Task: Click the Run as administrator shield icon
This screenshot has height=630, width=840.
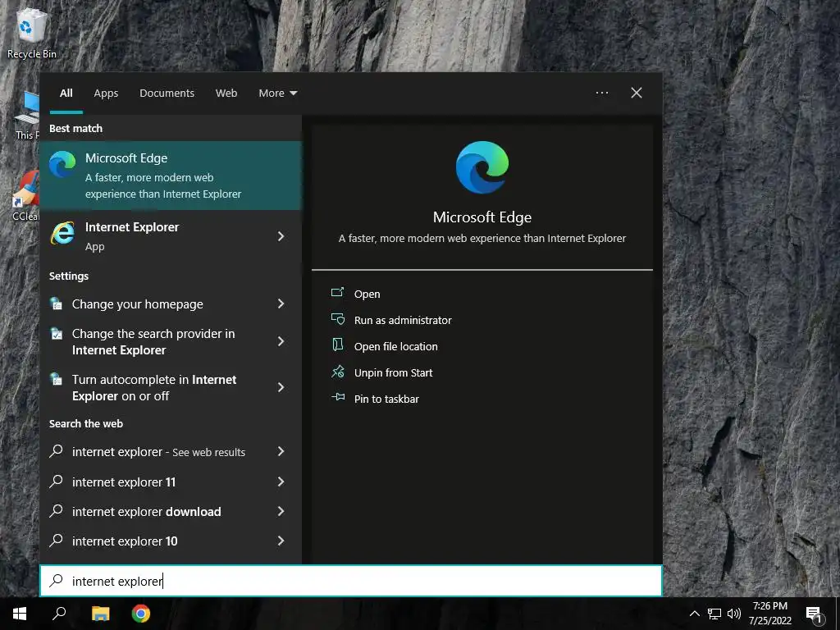Action: pyautogui.click(x=337, y=319)
